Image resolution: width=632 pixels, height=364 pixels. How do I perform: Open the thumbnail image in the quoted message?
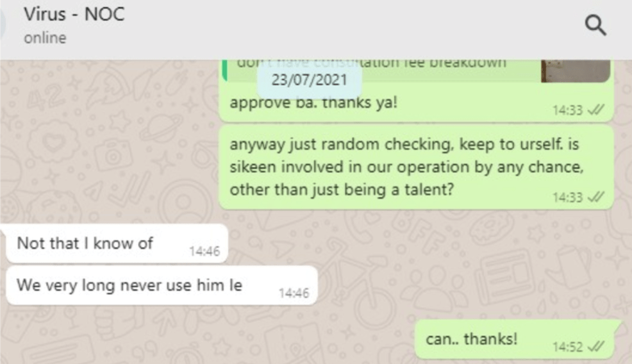click(576, 71)
